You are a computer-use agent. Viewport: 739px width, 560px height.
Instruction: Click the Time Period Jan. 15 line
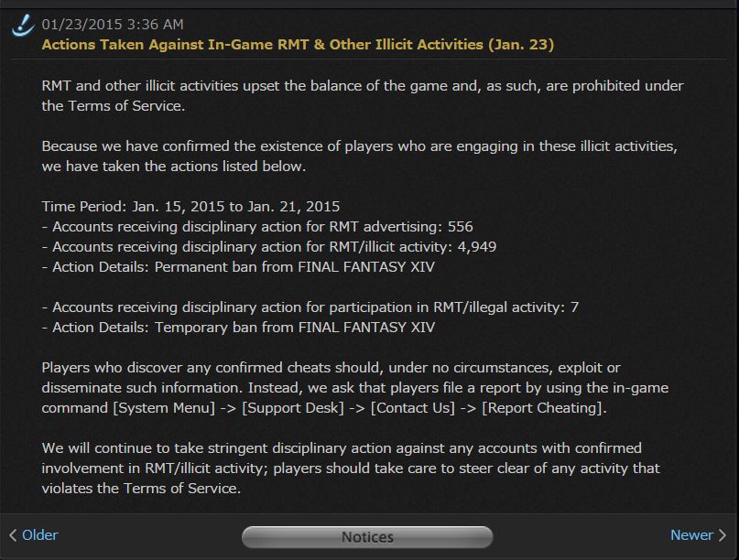click(x=190, y=207)
